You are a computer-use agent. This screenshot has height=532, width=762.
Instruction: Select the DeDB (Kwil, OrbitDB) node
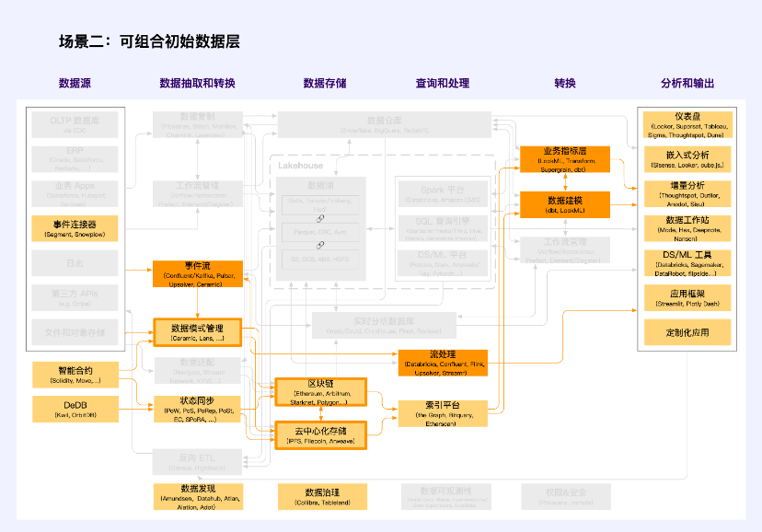click(75, 409)
